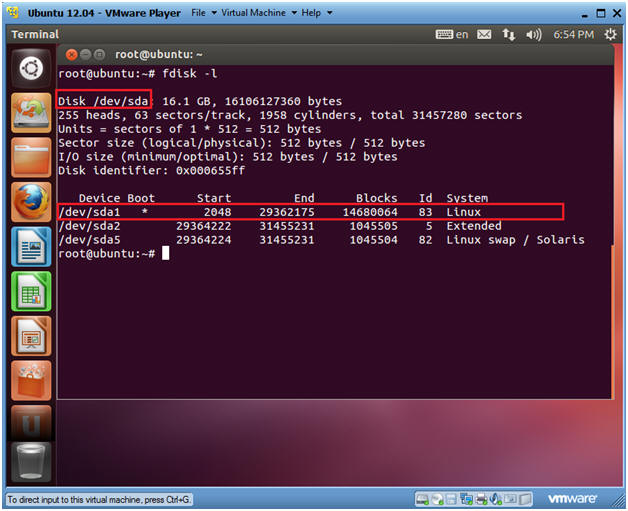Viewport: 628px width, 511px height.
Task: Click the 'fdisk -l' command text
Action: tap(190, 74)
